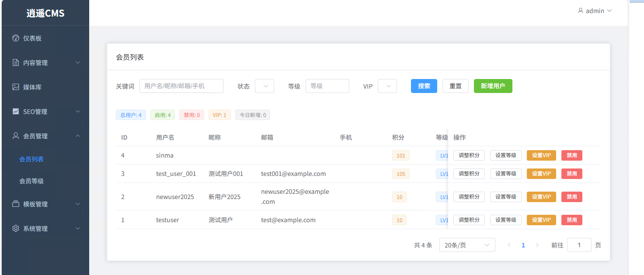Click the system management gear icon
This screenshot has height=275, width=644.
16,228
